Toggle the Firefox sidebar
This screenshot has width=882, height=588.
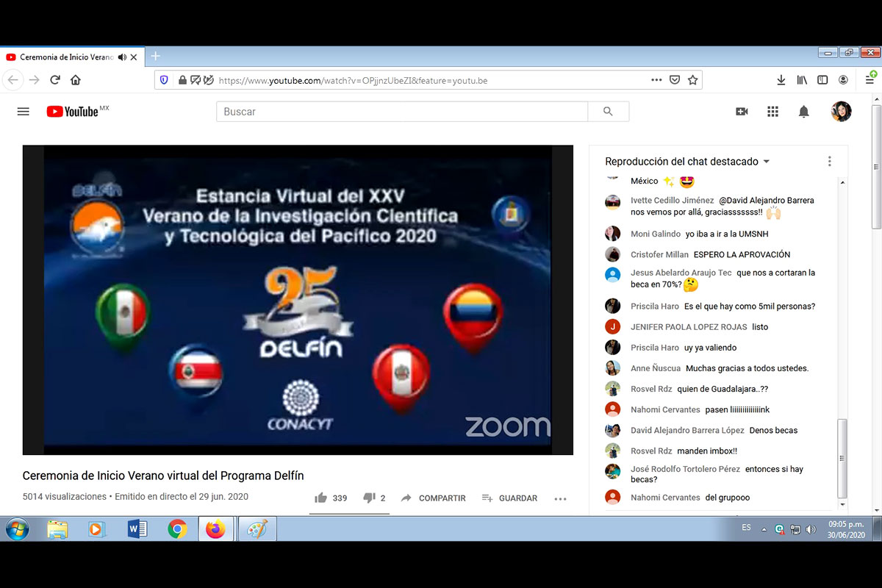822,80
